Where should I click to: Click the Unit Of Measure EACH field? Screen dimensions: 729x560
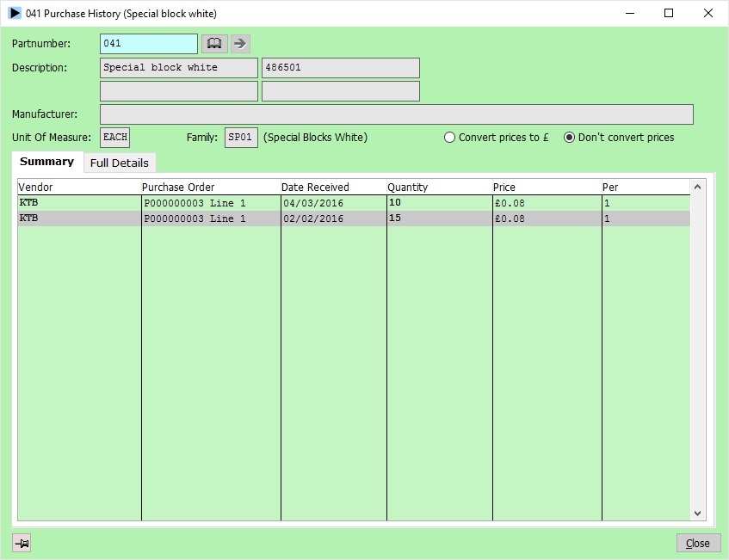pyautogui.click(x=114, y=138)
